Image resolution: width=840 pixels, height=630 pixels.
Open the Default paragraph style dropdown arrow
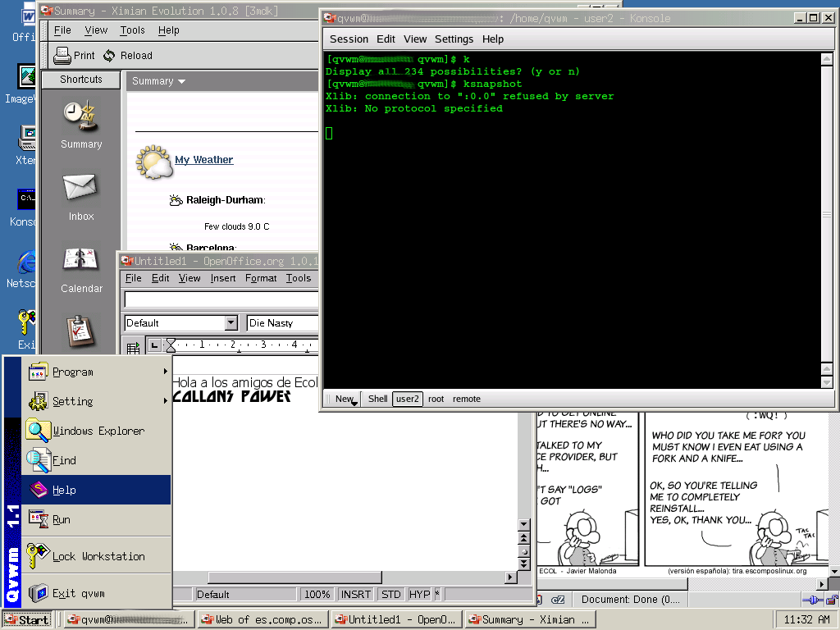point(231,323)
